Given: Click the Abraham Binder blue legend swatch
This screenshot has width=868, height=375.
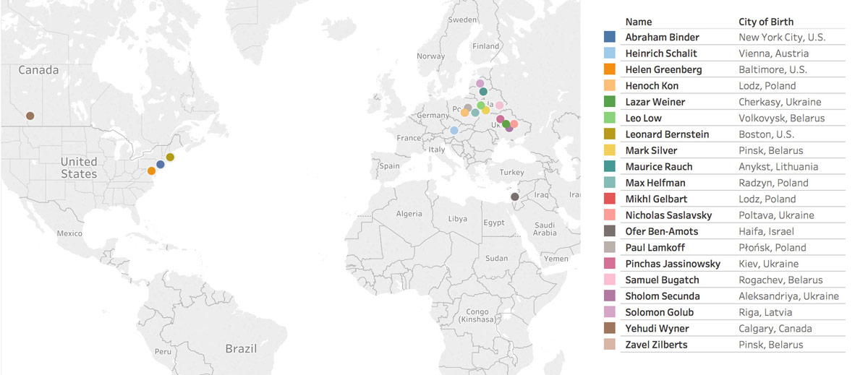Looking at the screenshot, I should click(x=610, y=37).
